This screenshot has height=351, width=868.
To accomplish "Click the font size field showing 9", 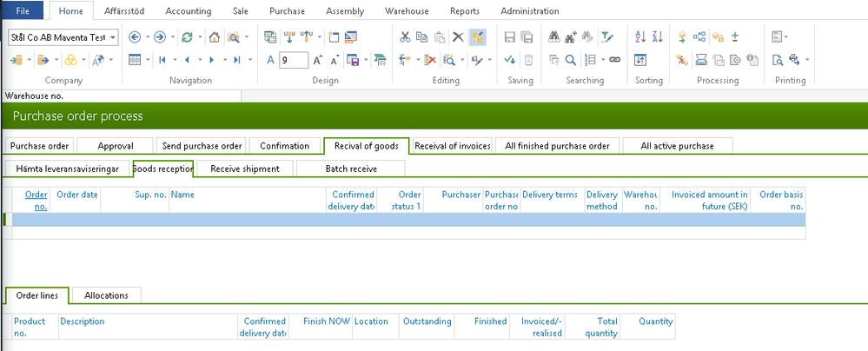I will coord(294,60).
